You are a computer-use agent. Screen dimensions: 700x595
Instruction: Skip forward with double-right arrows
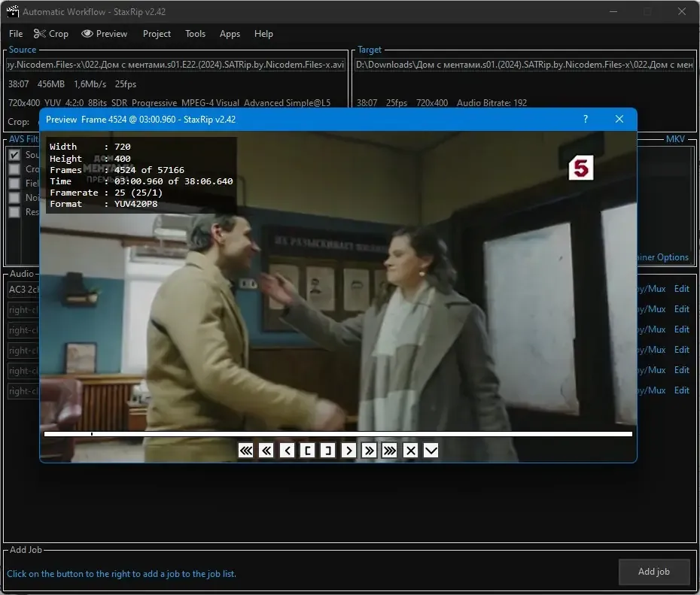coord(370,451)
